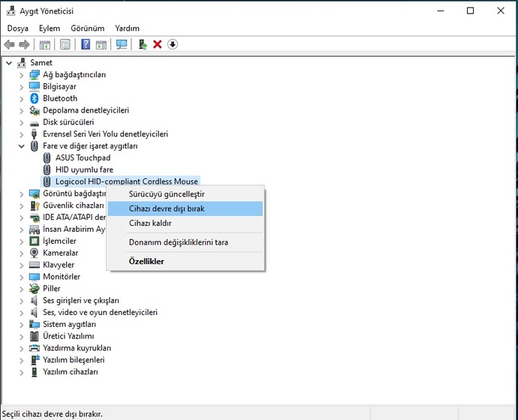Select the Bilgisayar row label
Image resolution: width=518 pixels, height=420 pixels.
pyautogui.click(x=59, y=86)
